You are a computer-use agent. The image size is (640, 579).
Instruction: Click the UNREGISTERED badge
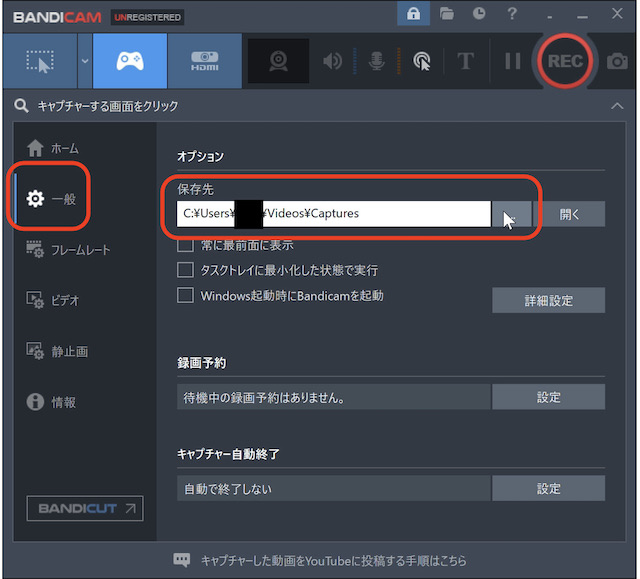pyautogui.click(x=147, y=17)
